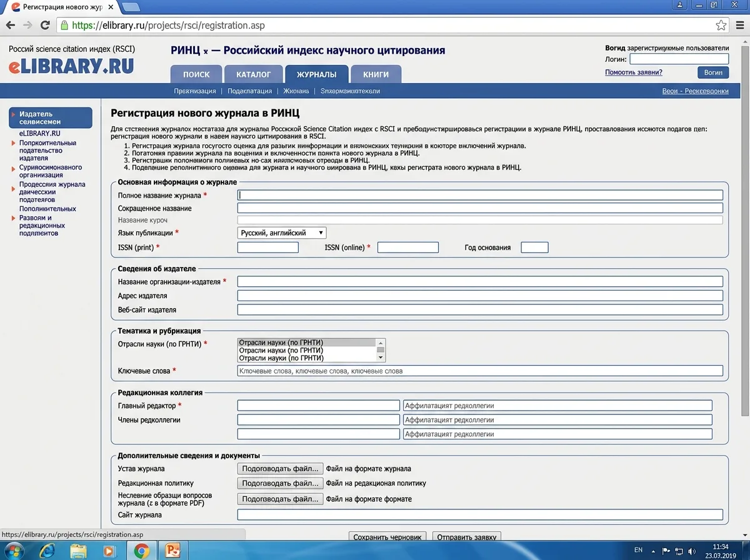Click the eLIBRARY.RU logo

pos(71,66)
